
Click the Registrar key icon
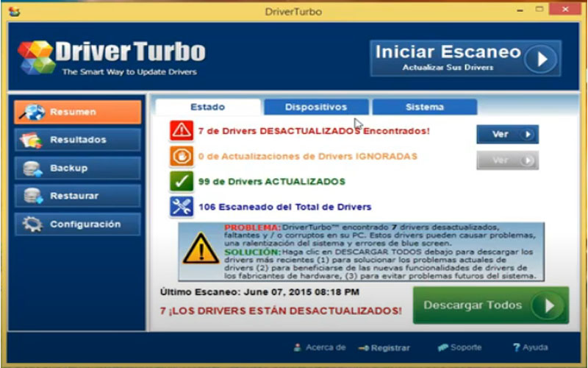coord(364,348)
